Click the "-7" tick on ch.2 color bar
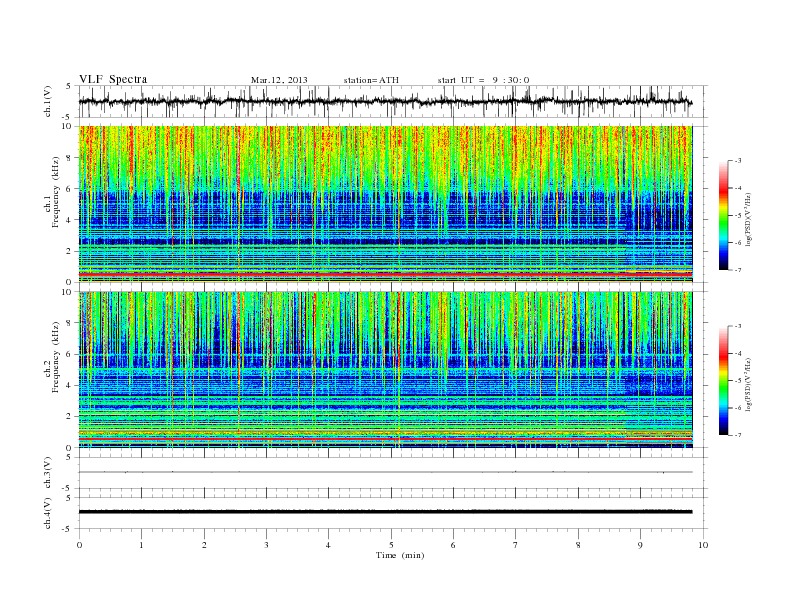792x612 pixels. tap(738, 435)
